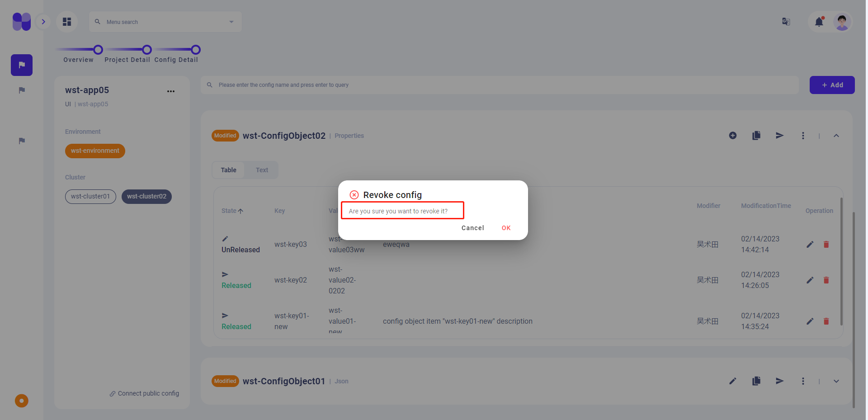This screenshot has width=868, height=420.
Task: Expand the sidebar with the arrow button
Action: 43,22
